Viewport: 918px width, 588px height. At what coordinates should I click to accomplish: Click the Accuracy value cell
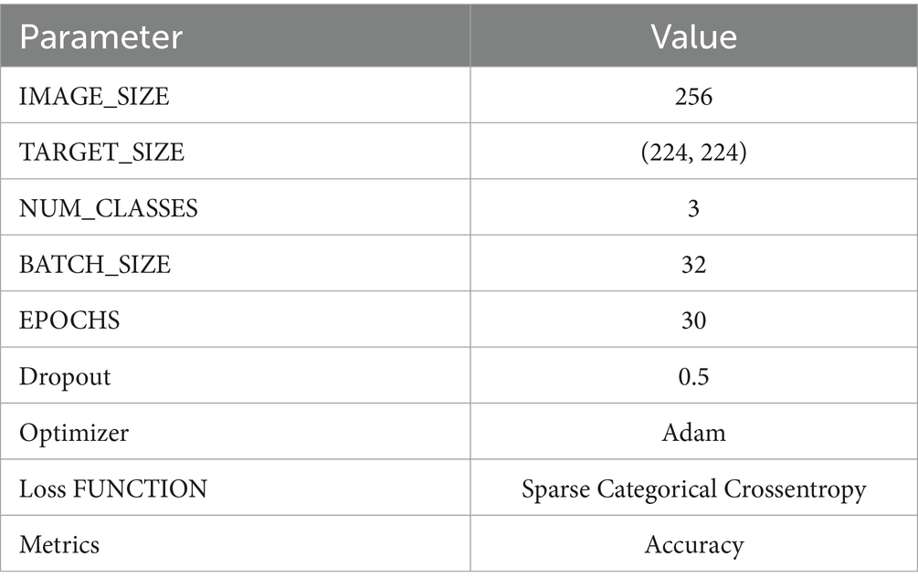tap(693, 545)
